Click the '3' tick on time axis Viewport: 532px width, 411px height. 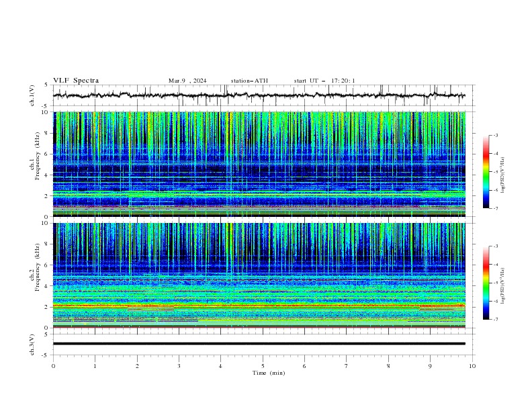(x=179, y=366)
